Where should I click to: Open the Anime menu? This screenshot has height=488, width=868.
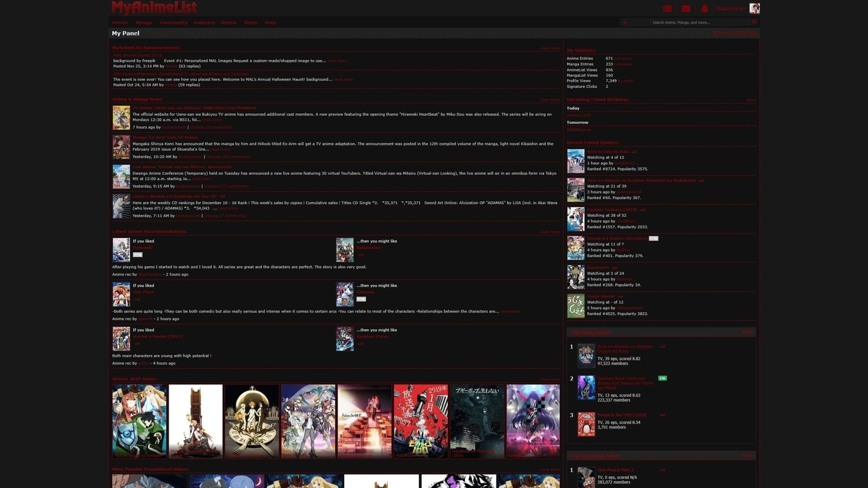coord(120,23)
